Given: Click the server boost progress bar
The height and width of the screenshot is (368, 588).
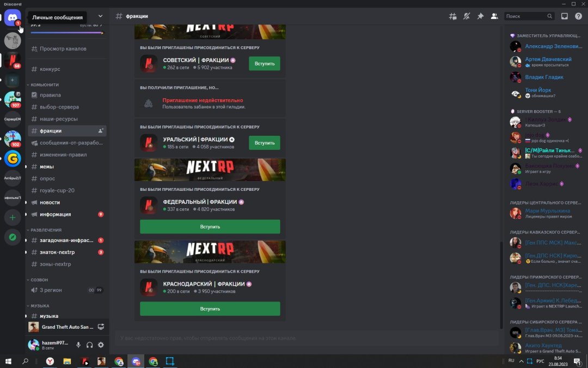Looking at the screenshot, I should point(67,33).
